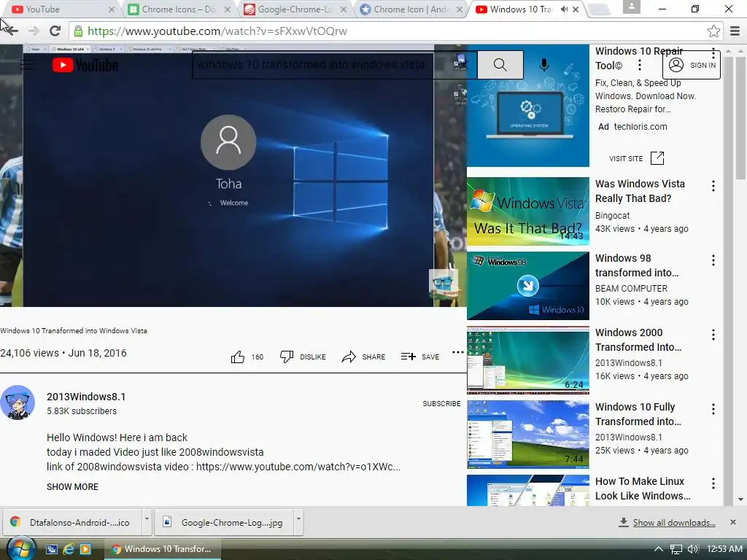Image resolution: width=747 pixels, height=560 pixels.
Task: Click the Windows Start orb
Action: (21, 548)
